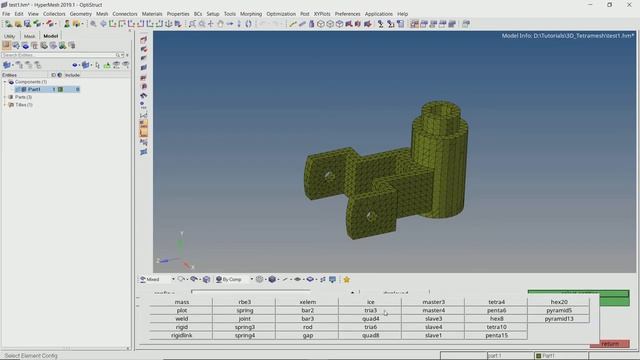Choose the master3 element config

433,302
